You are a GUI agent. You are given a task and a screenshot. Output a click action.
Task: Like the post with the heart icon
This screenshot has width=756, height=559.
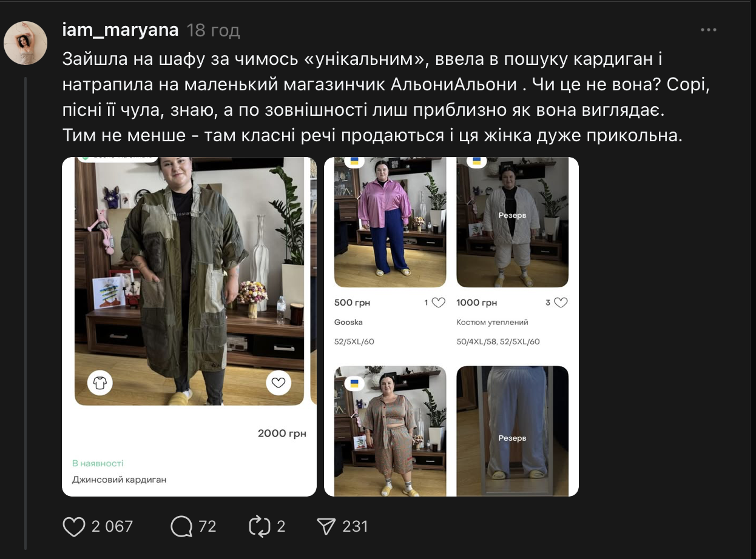74,526
